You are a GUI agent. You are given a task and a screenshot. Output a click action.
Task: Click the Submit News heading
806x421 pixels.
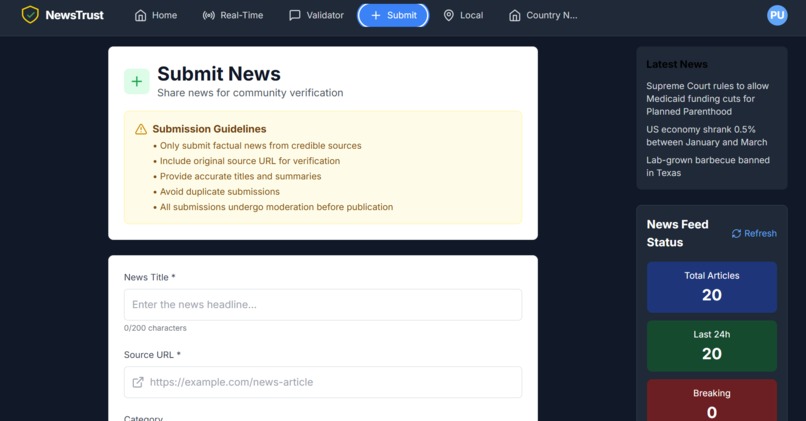tap(219, 74)
